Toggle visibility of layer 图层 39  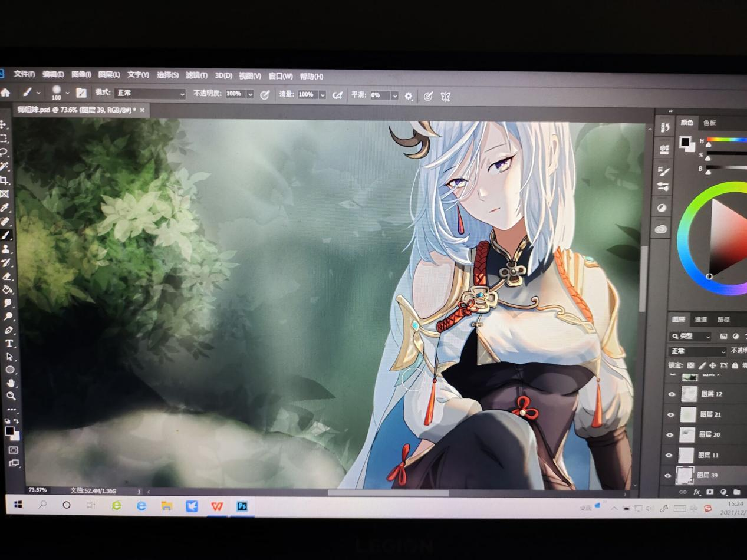(668, 476)
